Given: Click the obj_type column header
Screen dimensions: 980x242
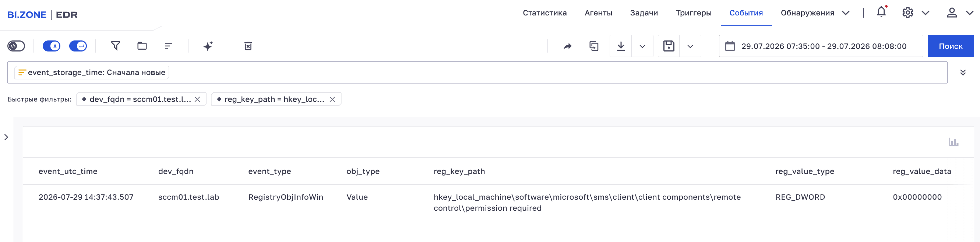Looking at the screenshot, I should point(363,171).
